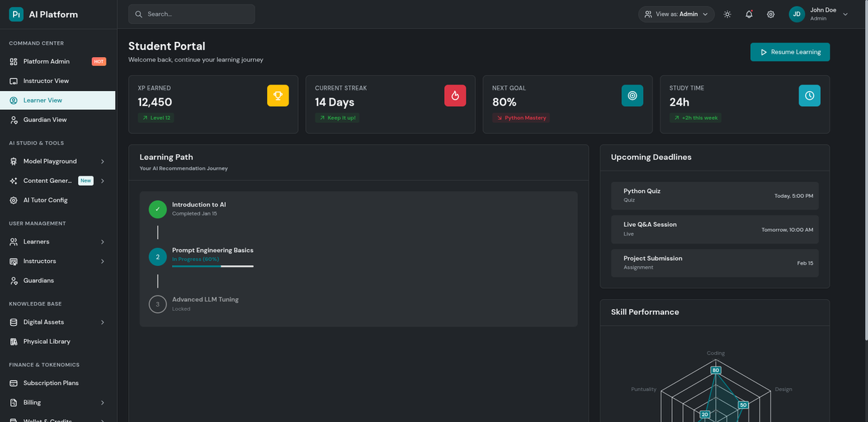Click the trophy icon on XP Earned card
Viewport: 868px width, 422px height.
coord(278,95)
